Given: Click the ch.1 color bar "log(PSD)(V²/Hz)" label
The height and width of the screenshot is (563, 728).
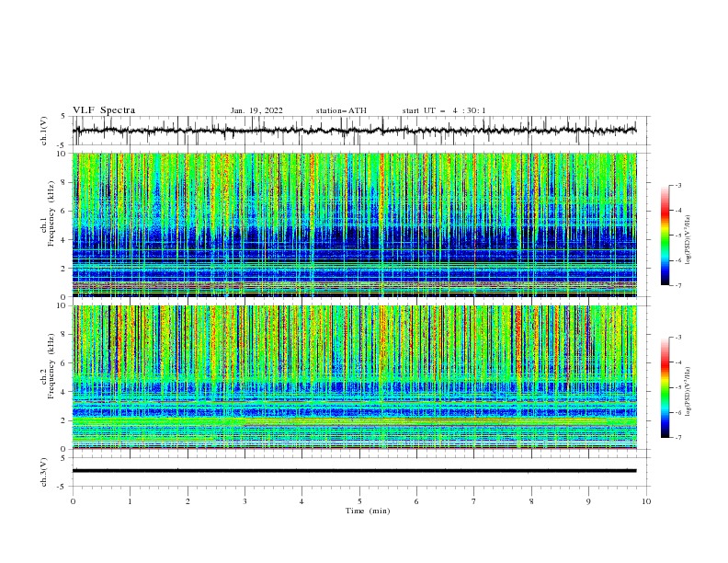Looking at the screenshot, I should [688, 240].
